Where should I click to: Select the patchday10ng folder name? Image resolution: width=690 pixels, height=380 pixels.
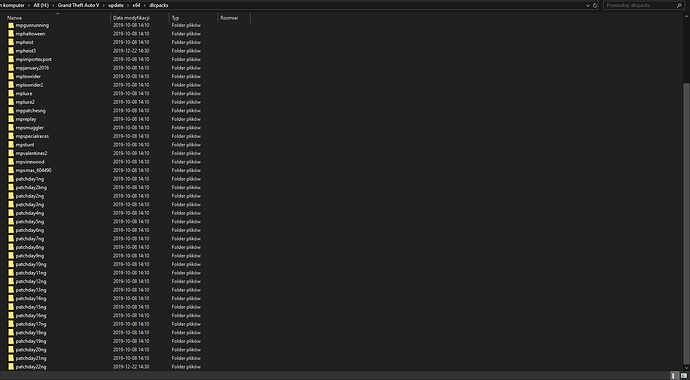[31, 264]
